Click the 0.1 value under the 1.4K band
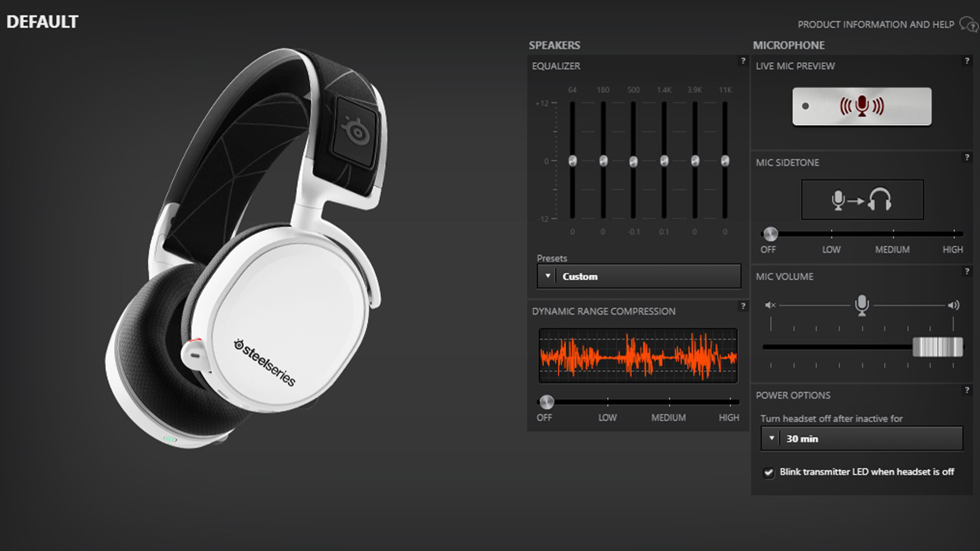980x551 pixels. (664, 232)
